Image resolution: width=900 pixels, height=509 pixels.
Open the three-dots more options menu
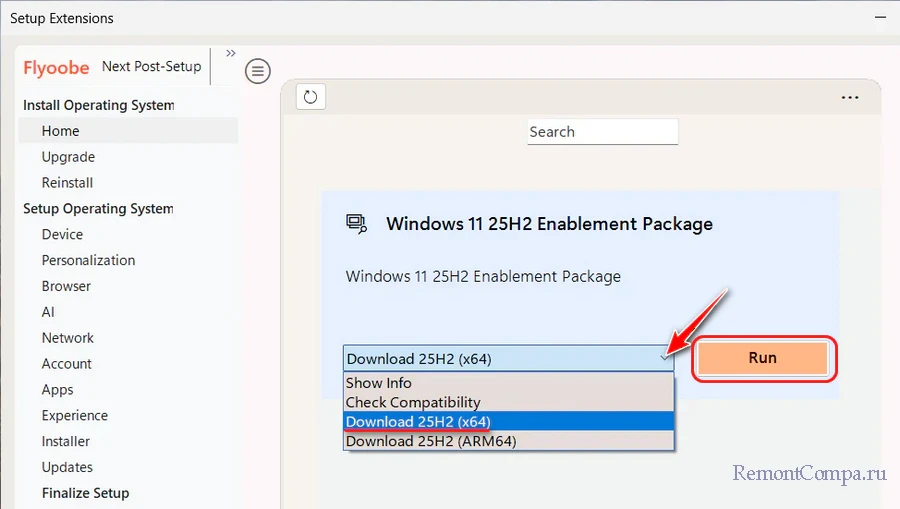850,98
